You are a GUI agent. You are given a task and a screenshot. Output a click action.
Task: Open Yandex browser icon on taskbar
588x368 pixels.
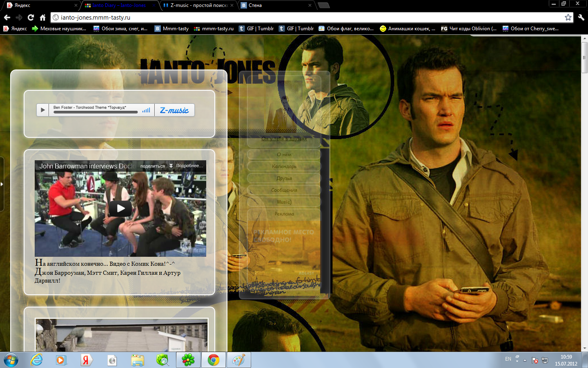[86, 360]
